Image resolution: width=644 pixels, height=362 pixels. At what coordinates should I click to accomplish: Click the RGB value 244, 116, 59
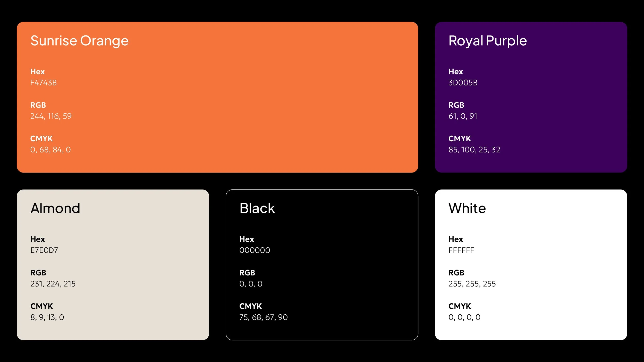pyautogui.click(x=51, y=116)
